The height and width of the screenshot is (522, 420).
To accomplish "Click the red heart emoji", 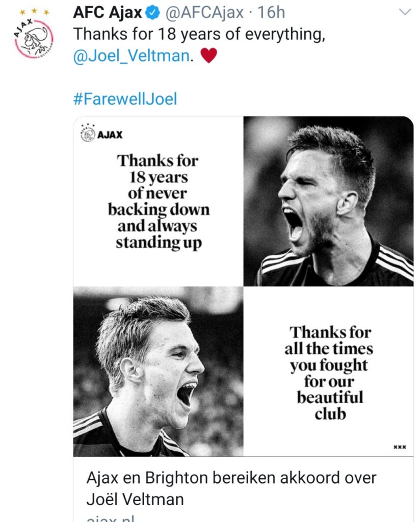I will pyautogui.click(x=209, y=55).
